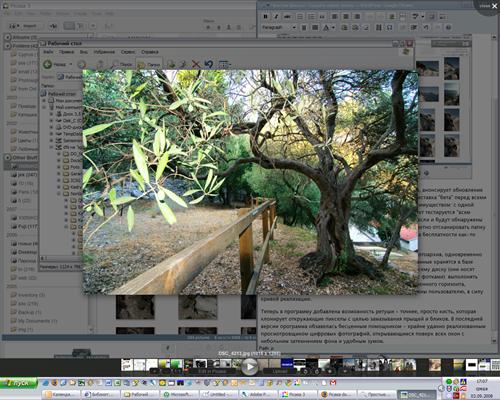This screenshot has width=500, height=400.
Task: Click the blue undo arrow in Explorer toolbar
Action: pyautogui.click(x=209, y=64)
